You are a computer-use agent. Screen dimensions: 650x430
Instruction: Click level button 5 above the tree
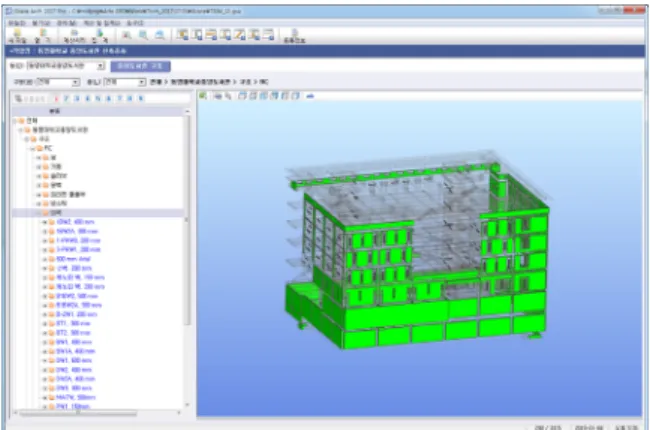(98, 99)
